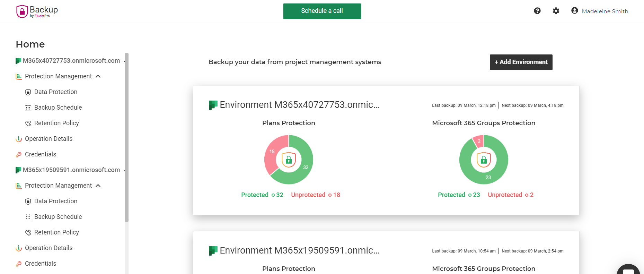Open second Operation Details item
Image resolution: width=644 pixels, height=274 pixels.
coord(48,248)
